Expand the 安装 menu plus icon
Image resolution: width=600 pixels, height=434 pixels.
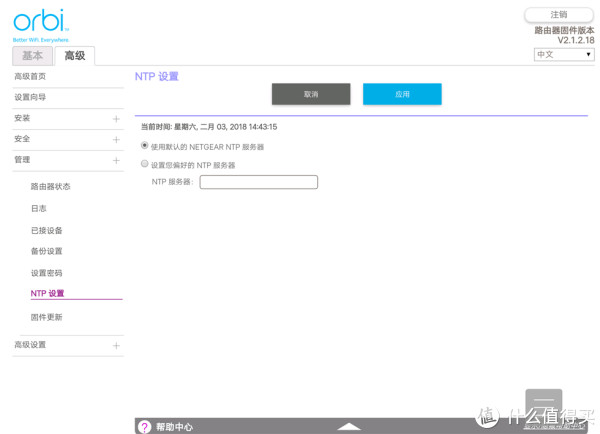pyautogui.click(x=116, y=119)
